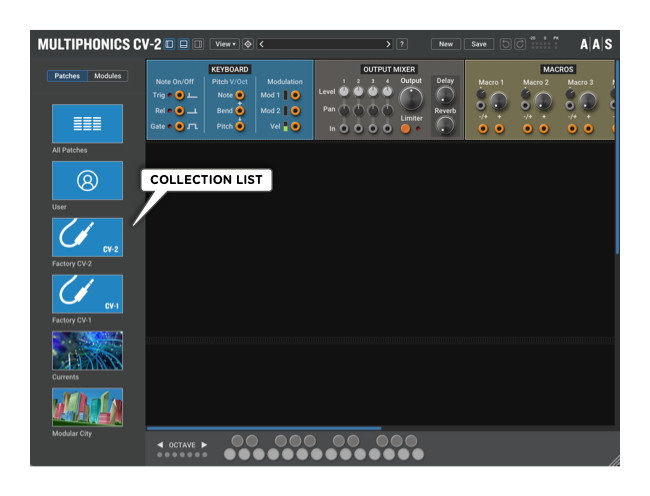Screen dimensions: 650x496
Task: Click the channel 3 In jack
Action: [373, 129]
